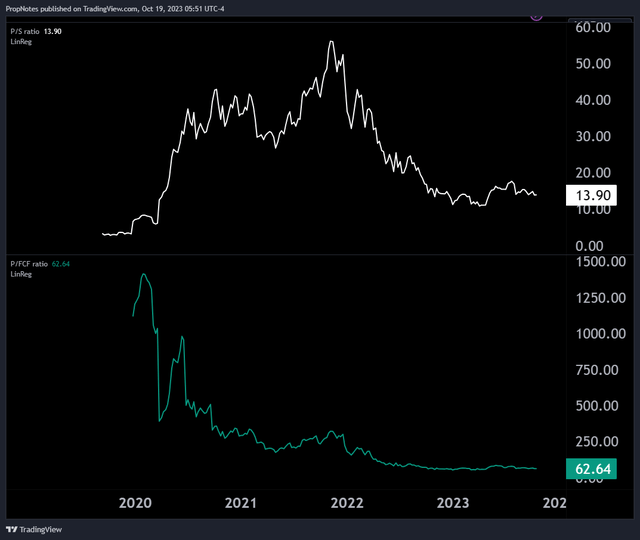Click the white 13.90 price tag on axis
This screenshot has width=640, height=540.
(590, 197)
